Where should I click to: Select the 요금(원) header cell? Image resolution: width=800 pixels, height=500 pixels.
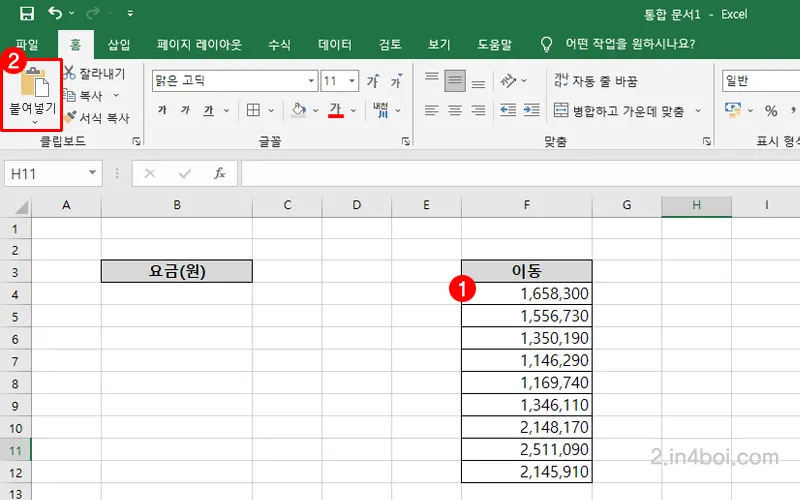(x=177, y=271)
